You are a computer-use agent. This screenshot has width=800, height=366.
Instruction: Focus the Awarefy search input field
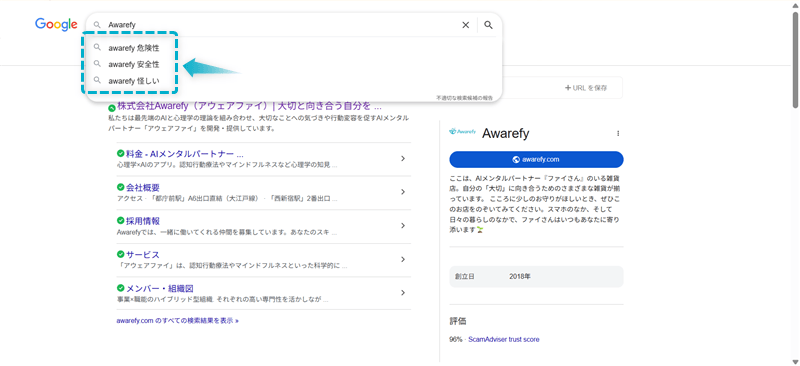[281, 25]
